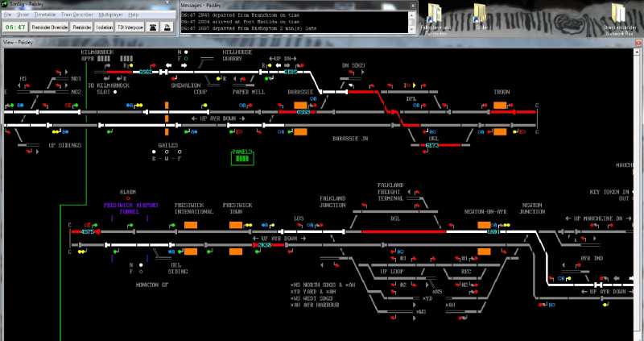Click the 'arrived at Port Matilda' message line
The width and height of the screenshot is (644, 341).
[x=240, y=22]
